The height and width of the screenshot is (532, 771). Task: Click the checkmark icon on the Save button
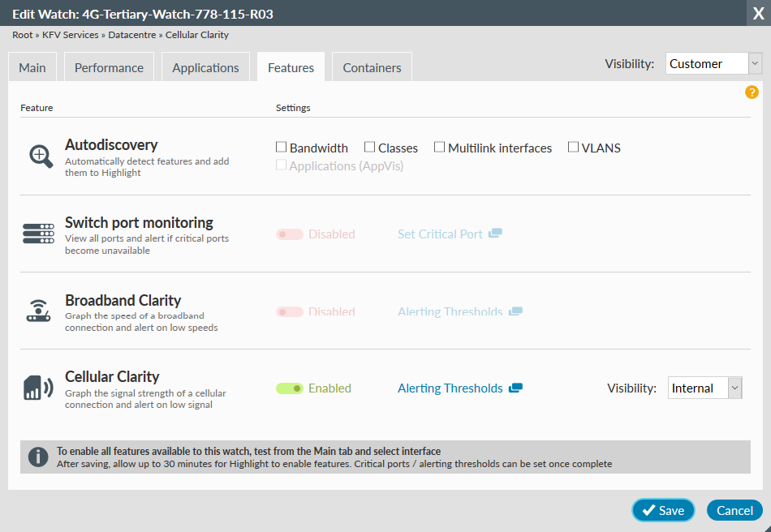[649, 510]
